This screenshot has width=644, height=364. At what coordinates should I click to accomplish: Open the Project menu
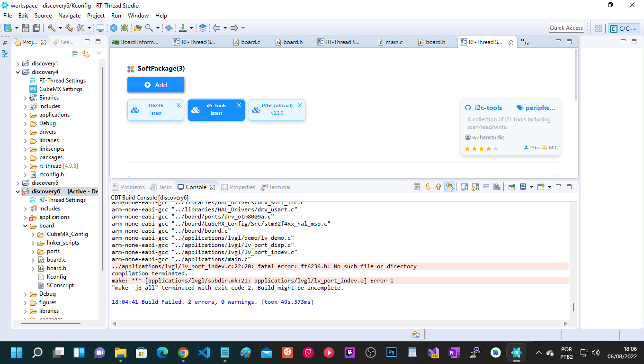click(96, 15)
